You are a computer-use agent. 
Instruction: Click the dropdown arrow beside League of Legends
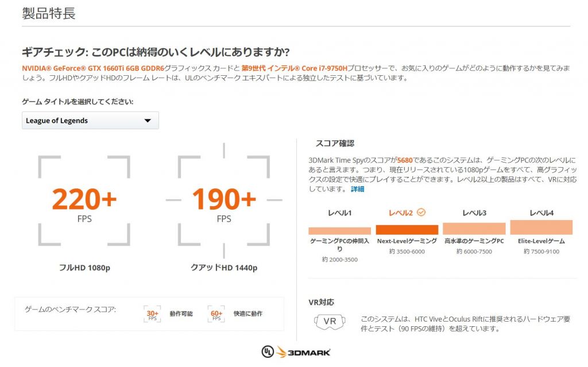tap(148, 121)
